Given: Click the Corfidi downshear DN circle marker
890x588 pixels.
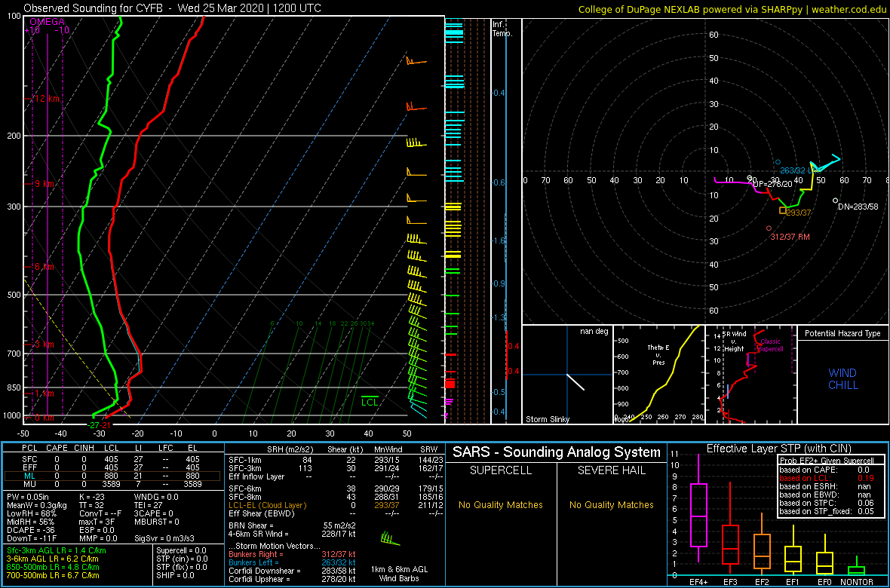Looking at the screenshot, I should coord(835,201).
